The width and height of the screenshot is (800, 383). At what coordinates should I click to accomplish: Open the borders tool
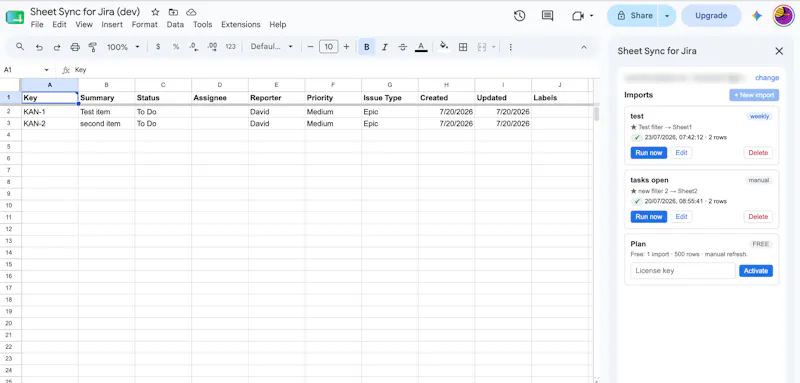[x=463, y=47]
